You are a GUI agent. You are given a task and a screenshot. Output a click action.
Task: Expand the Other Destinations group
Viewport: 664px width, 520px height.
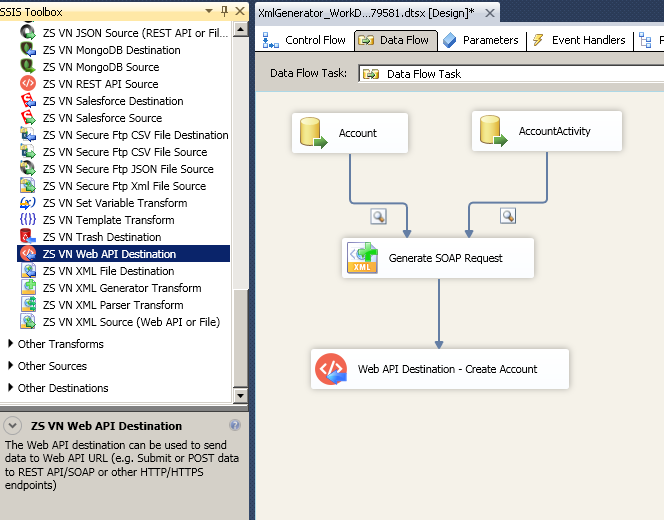click(11, 388)
